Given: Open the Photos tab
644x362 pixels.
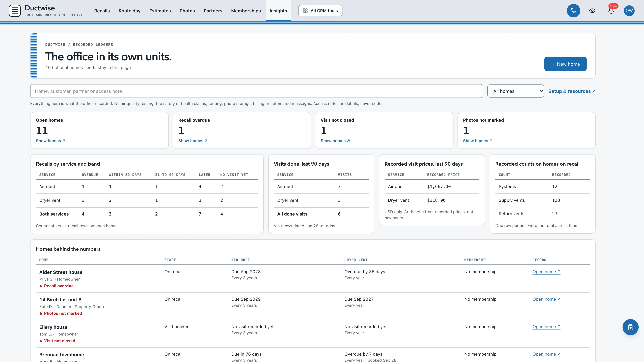Looking at the screenshot, I should (187, 11).
